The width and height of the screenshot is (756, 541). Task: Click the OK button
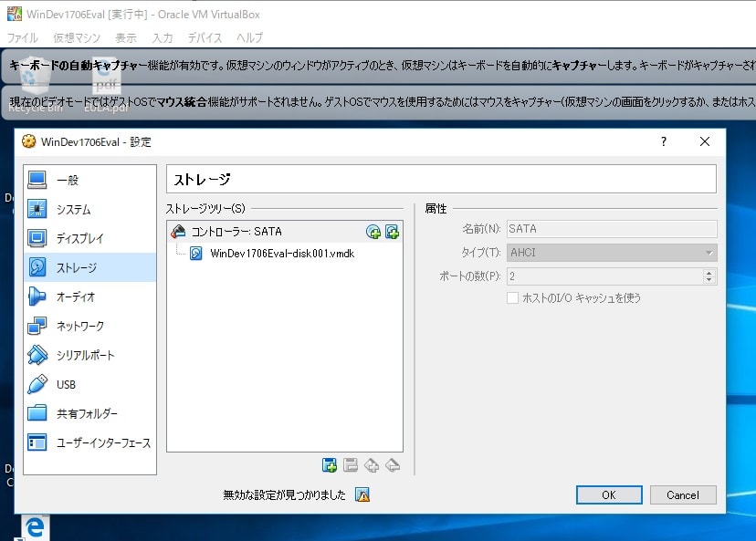609,494
